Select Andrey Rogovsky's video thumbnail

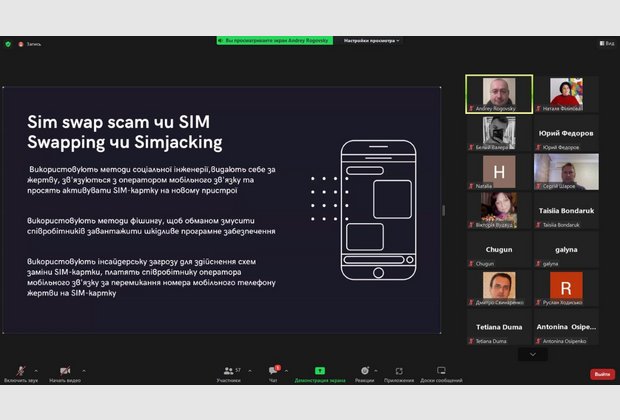[x=499, y=94]
